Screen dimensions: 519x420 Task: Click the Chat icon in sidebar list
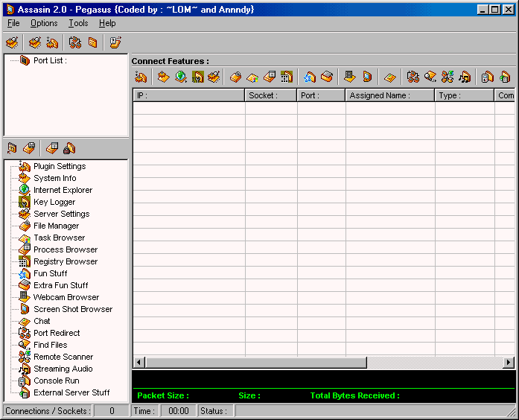click(24, 321)
